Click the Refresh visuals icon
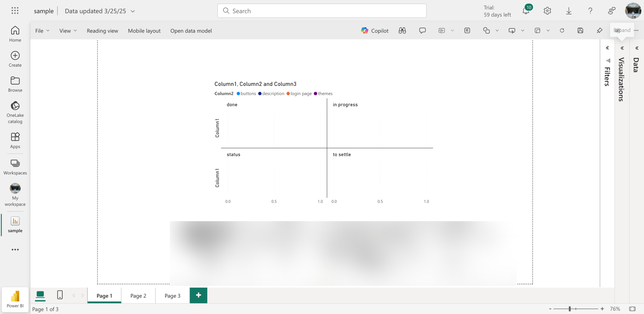 562,31
